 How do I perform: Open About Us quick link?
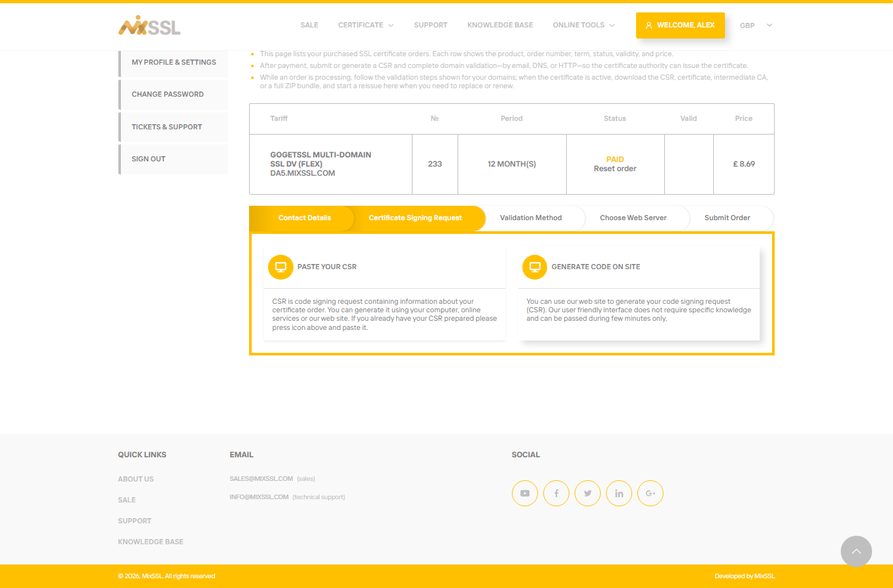136,479
